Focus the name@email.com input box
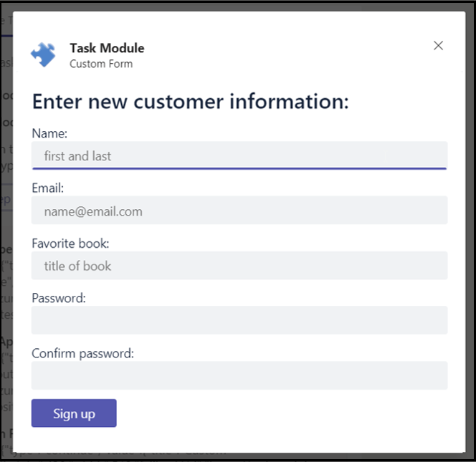 239,210
